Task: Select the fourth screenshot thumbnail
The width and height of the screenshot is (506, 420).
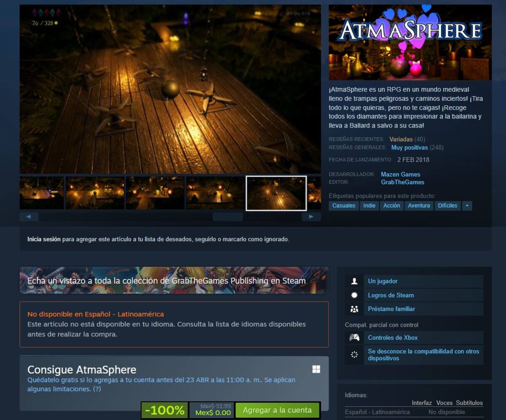Action: (215, 193)
